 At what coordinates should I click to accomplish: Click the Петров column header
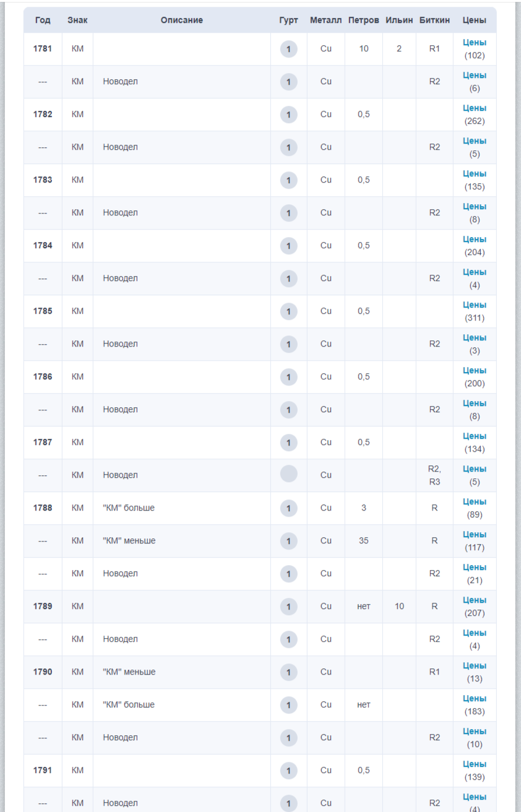(364, 20)
